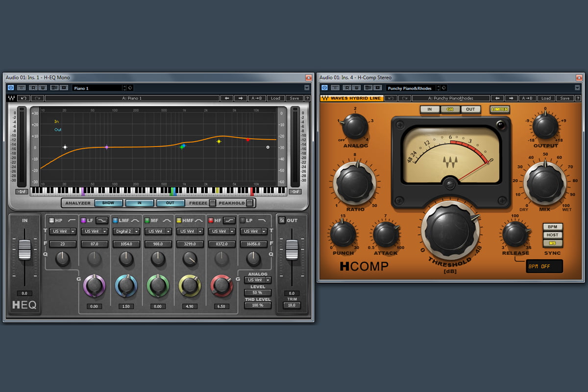Click LMF frequency field 1054.0
Viewport: 588px width, 392px height.
coord(126,244)
